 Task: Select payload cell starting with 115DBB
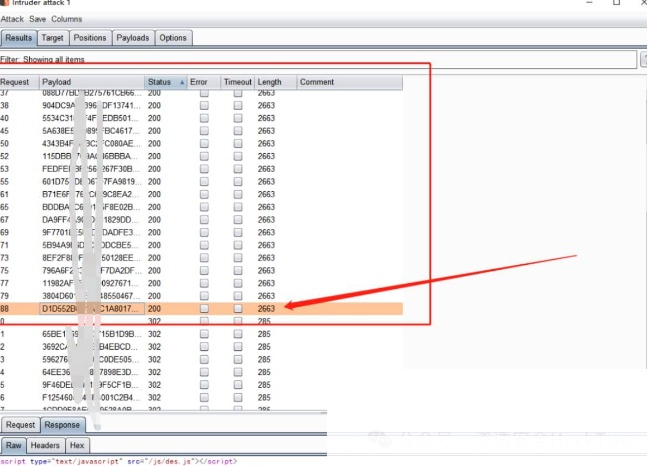(x=92, y=156)
